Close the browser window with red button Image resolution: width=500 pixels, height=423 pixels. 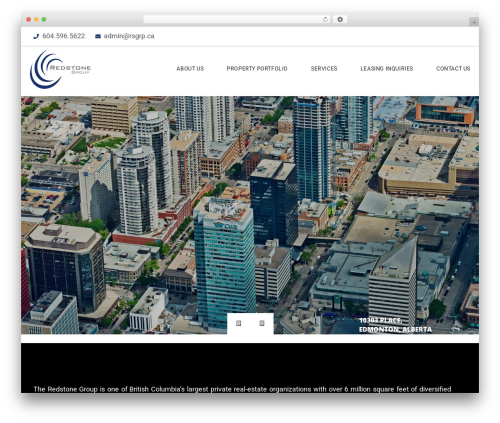(29, 20)
